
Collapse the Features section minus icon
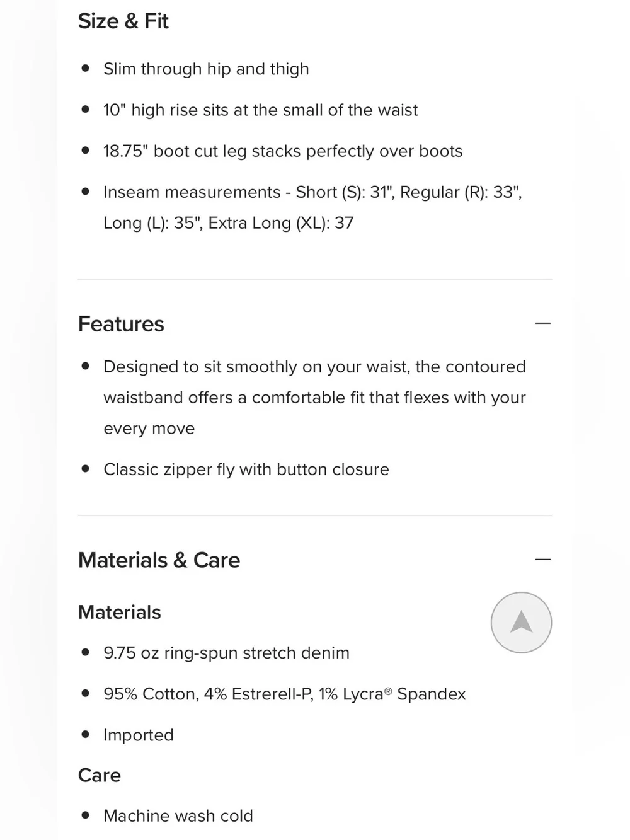(542, 323)
